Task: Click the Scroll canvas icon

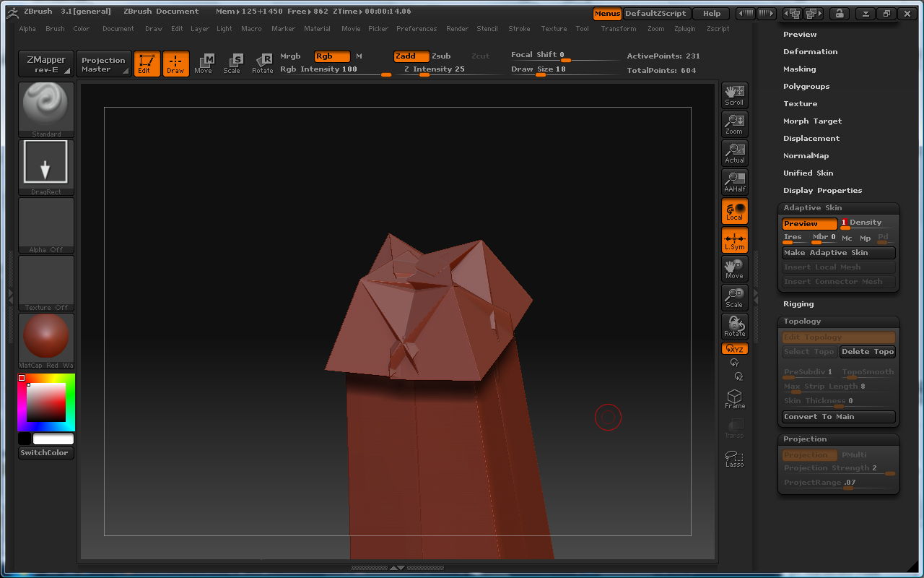Action: 734,95
